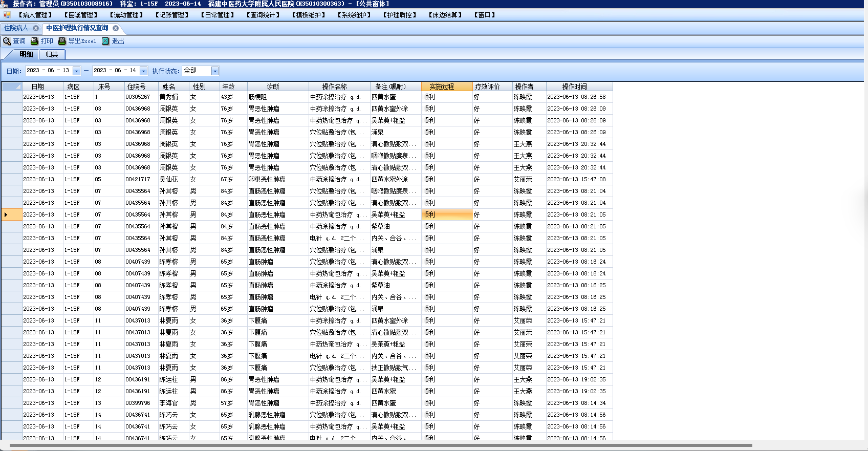Click the horizontal scrollbar at the bottom

[x=381, y=445]
